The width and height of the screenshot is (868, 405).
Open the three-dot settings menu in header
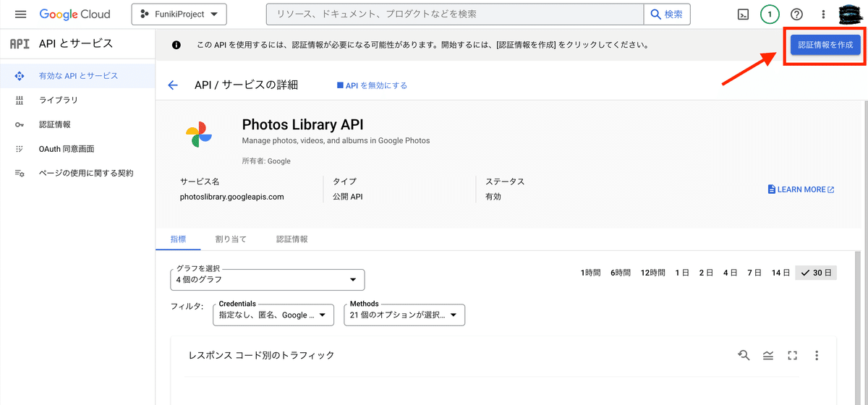[823, 14]
